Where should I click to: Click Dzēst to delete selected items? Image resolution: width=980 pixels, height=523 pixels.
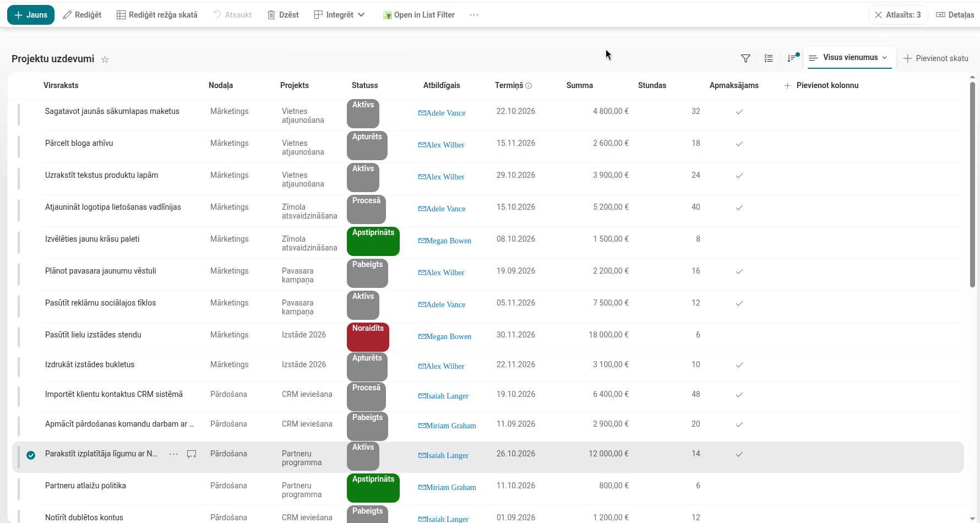tap(283, 15)
